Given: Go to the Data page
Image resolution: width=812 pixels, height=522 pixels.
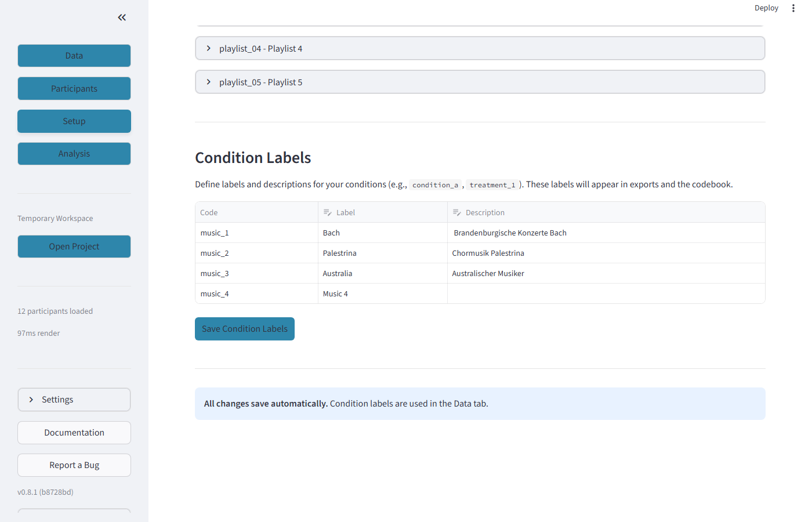Looking at the screenshot, I should click(x=74, y=56).
